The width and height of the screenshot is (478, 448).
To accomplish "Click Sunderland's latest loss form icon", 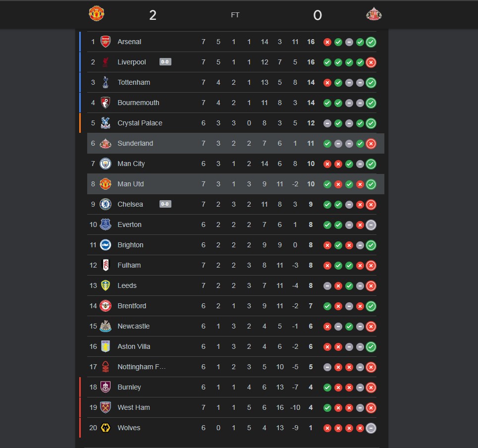I will click(371, 144).
